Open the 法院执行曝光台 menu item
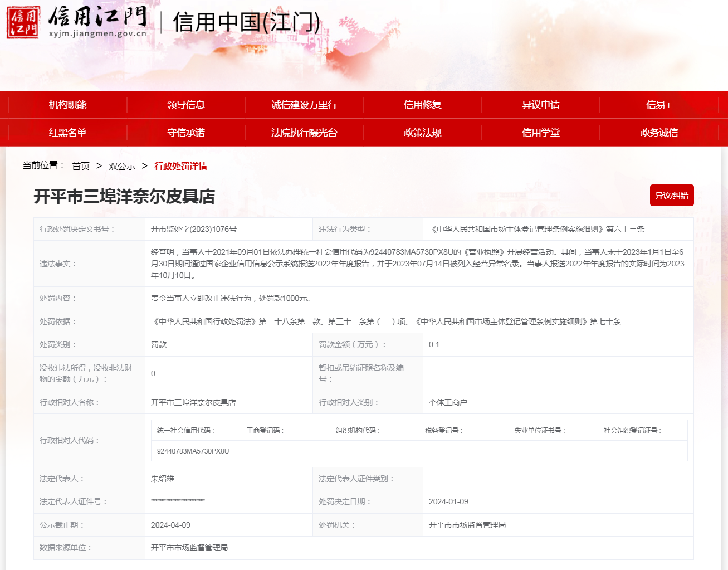The image size is (728, 570). [x=304, y=133]
